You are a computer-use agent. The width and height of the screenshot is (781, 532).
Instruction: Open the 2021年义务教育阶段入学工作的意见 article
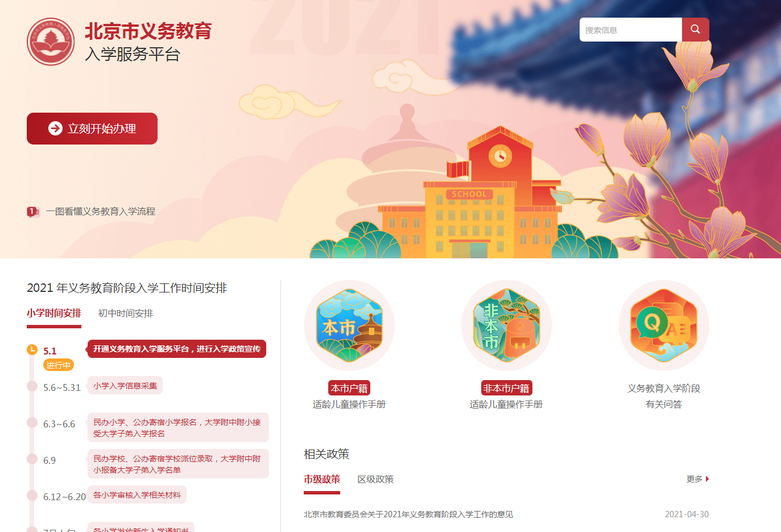(408, 514)
